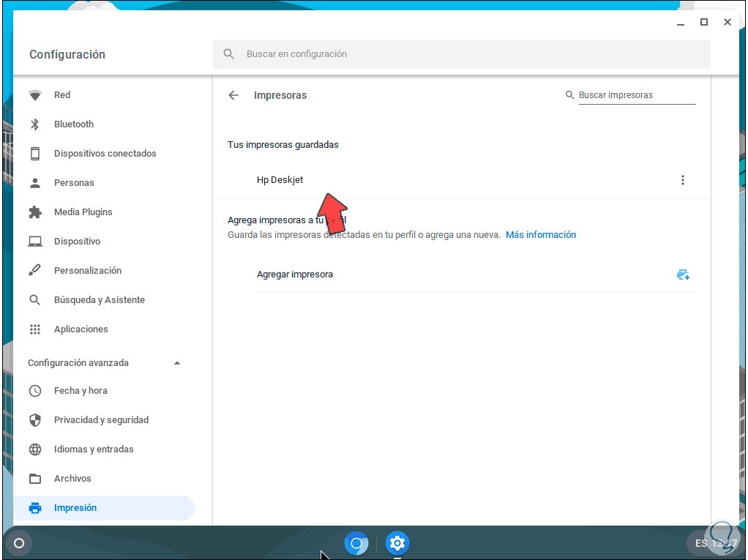Open Chromium browser from the shelf
This screenshot has height=560, width=748.
coord(356,543)
